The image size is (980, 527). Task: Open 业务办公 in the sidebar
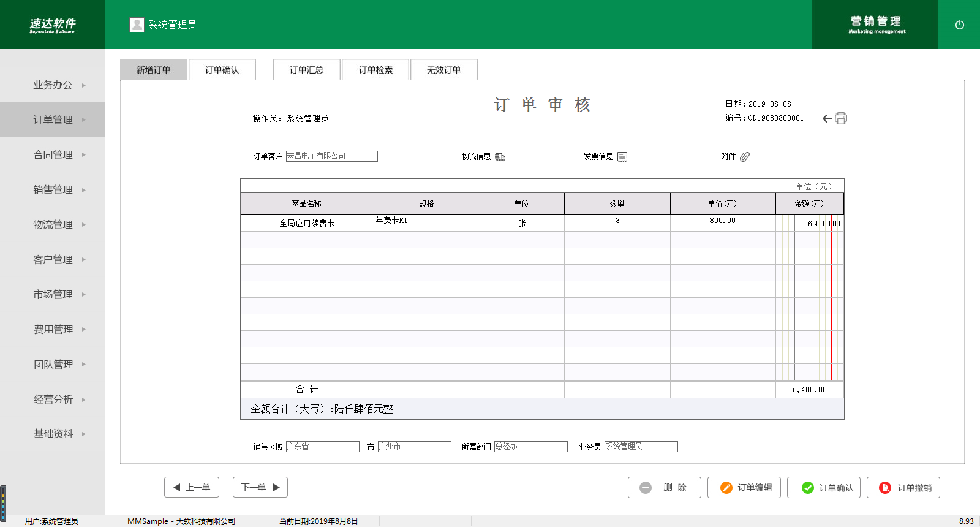53,85
